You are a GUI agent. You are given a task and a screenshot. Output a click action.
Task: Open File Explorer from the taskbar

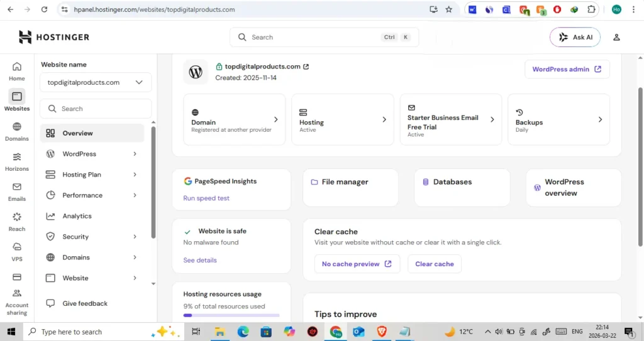pyautogui.click(x=219, y=332)
